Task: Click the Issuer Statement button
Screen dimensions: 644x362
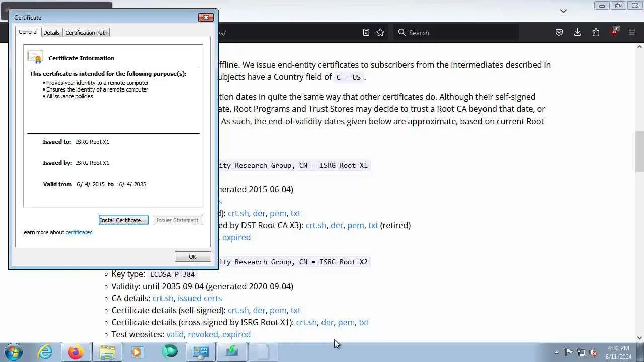Action: coord(178,220)
